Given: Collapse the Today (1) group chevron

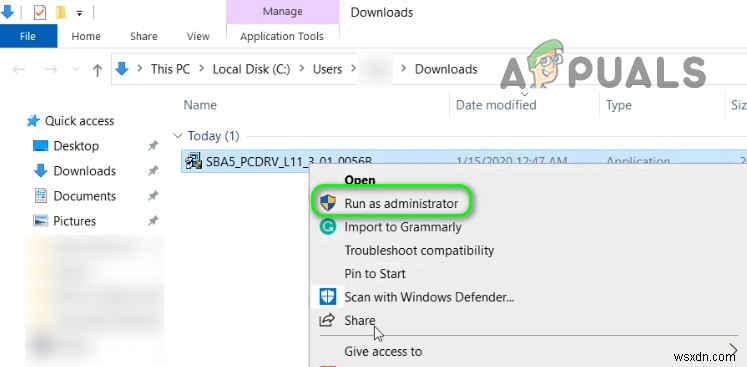Looking at the screenshot, I should tap(178, 136).
